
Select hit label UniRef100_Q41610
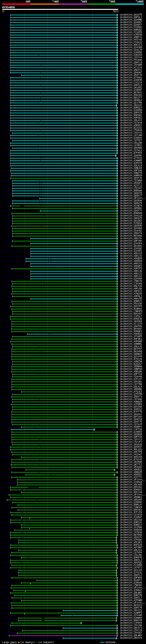click(131, 414)
